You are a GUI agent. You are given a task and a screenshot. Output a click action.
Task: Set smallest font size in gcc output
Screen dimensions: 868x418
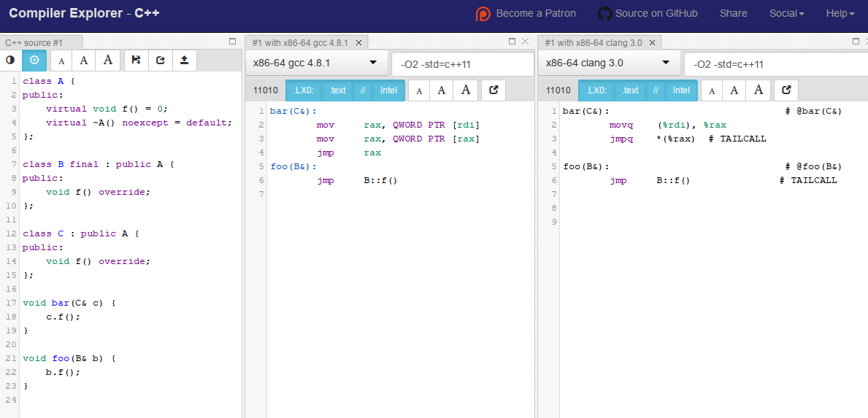point(419,90)
